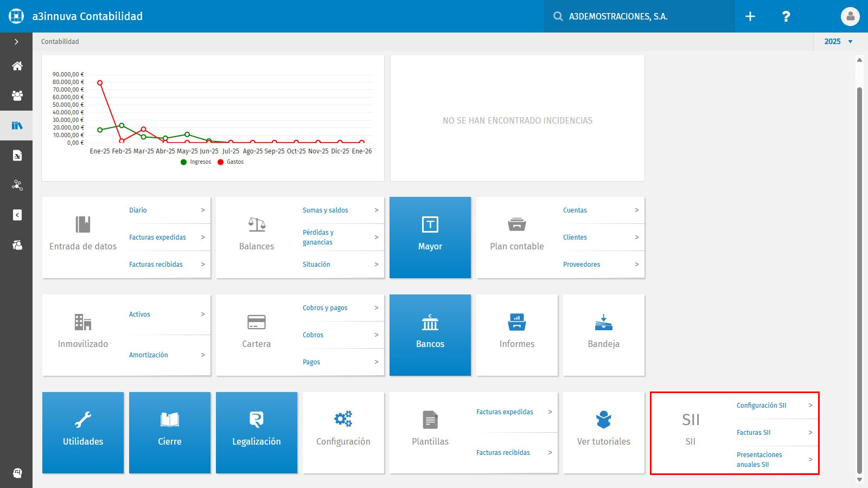Image resolution: width=868 pixels, height=488 pixels.
Task: Open the Bandeja inbox tile
Action: coord(604,335)
